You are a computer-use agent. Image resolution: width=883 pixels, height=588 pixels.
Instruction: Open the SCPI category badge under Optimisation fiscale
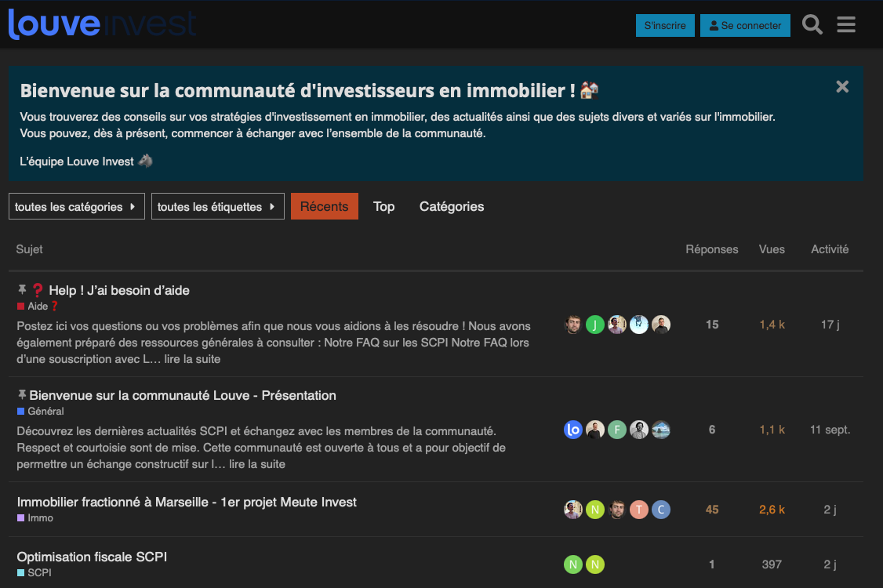coord(34,572)
